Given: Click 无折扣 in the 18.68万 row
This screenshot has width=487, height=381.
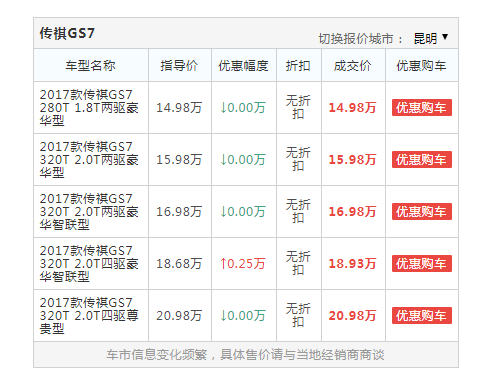Looking at the screenshot, I should tap(298, 263).
